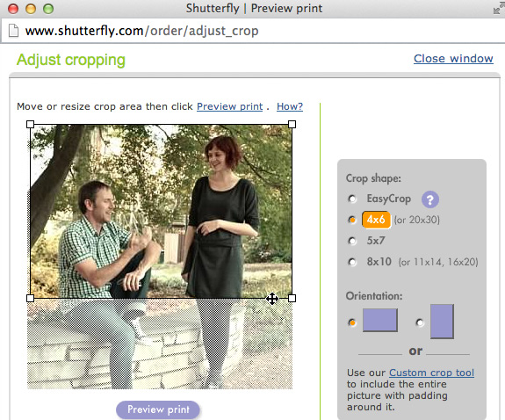Click the red macOS close button
505x420 pixels.
13,9
